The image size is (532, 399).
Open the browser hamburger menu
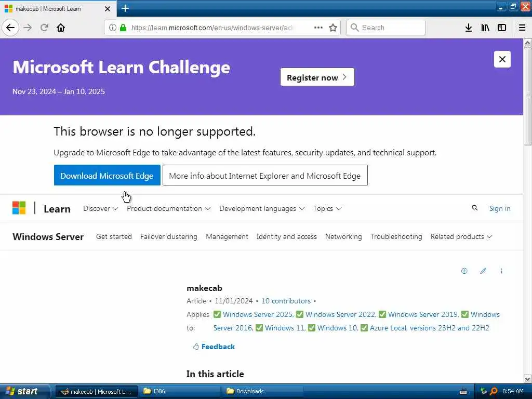(522, 28)
